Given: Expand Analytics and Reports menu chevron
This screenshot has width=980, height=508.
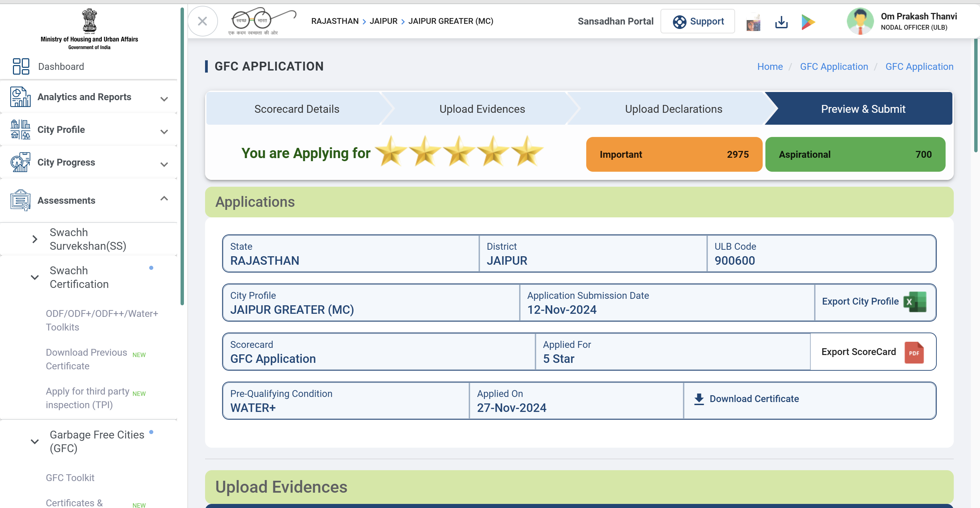Looking at the screenshot, I should (164, 99).
